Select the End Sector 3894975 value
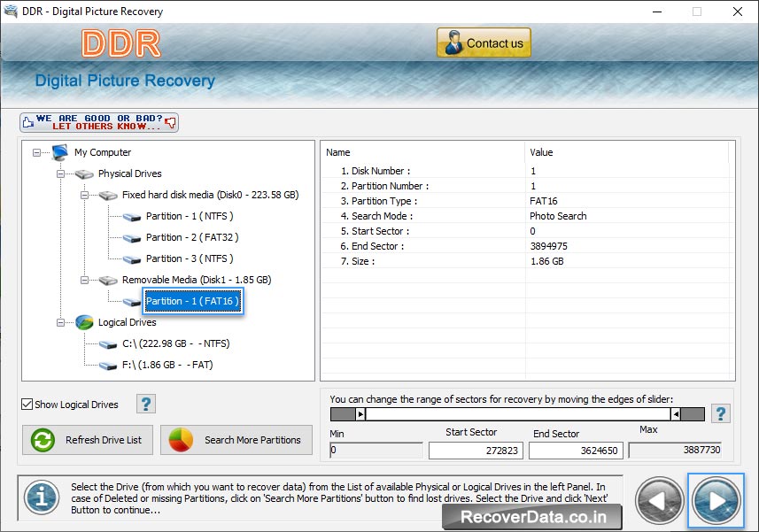 (548, 246)
